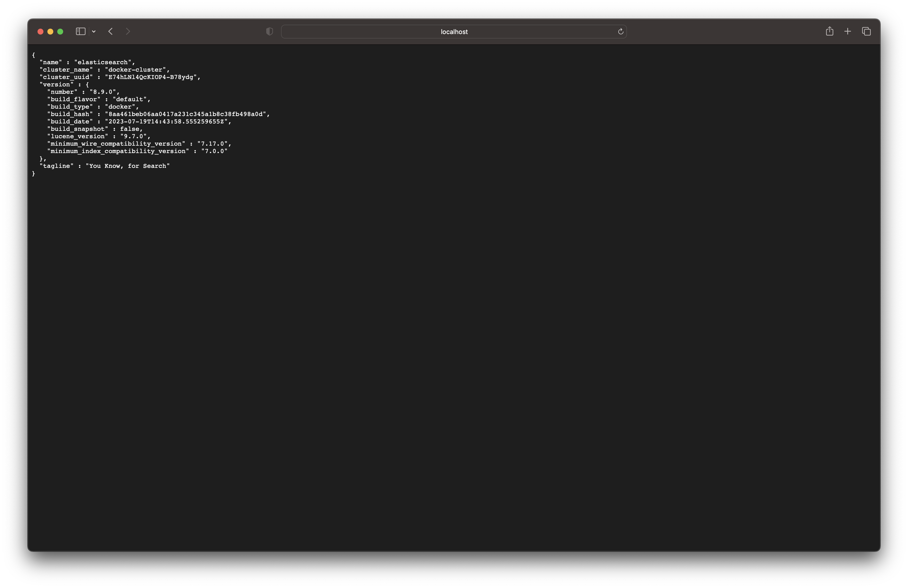
Task: Show the tab overview
Action: pos(866,32)
